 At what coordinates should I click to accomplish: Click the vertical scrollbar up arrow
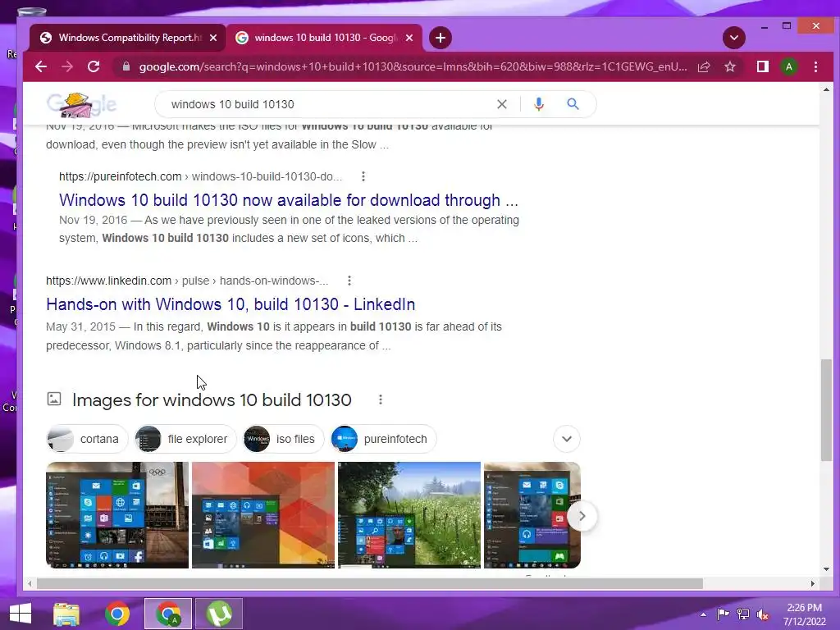pos(827,89)
